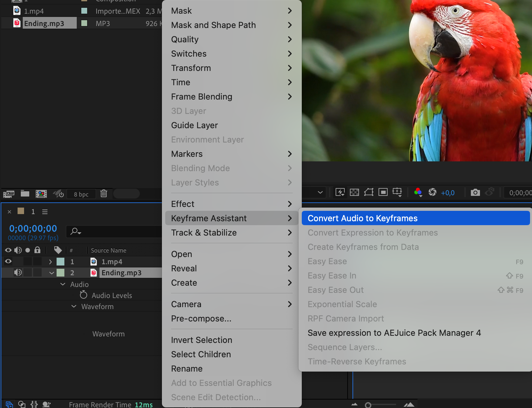Click the green label swatch of Ending.mp3
The height and width of the screenshot is (408, 532).
[60, 273]
